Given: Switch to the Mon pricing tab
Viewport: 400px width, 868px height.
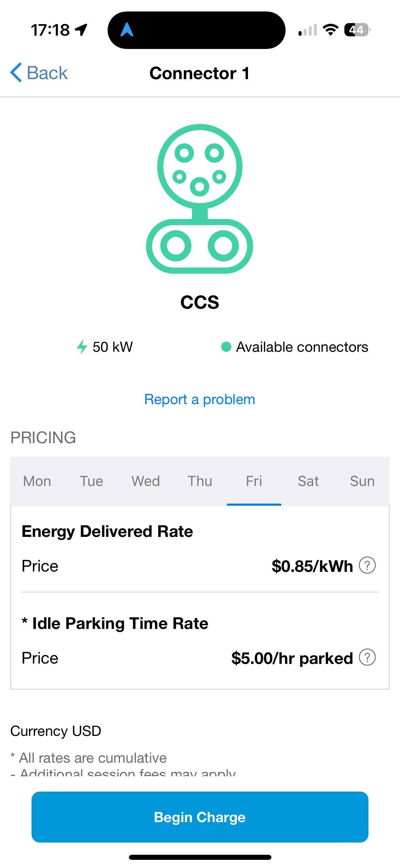Looking at the screenshot, I should 37,481.
